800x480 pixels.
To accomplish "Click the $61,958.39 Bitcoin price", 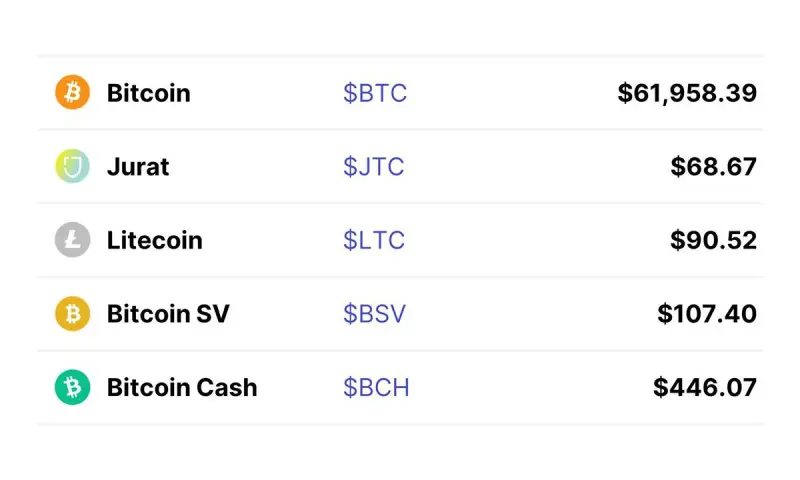I will [x=687, y=93].
